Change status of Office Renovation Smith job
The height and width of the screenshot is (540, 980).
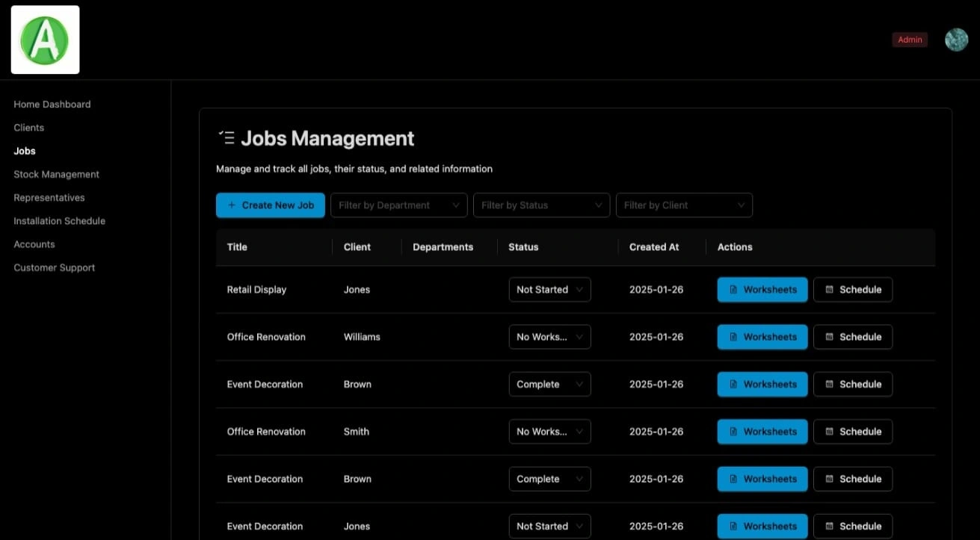tap(549, 432)
